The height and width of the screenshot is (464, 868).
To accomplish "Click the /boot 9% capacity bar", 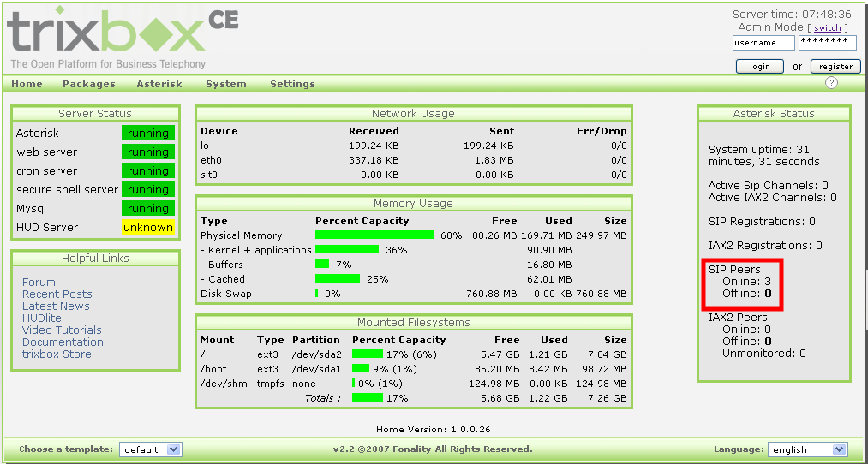I will [361, 369].
